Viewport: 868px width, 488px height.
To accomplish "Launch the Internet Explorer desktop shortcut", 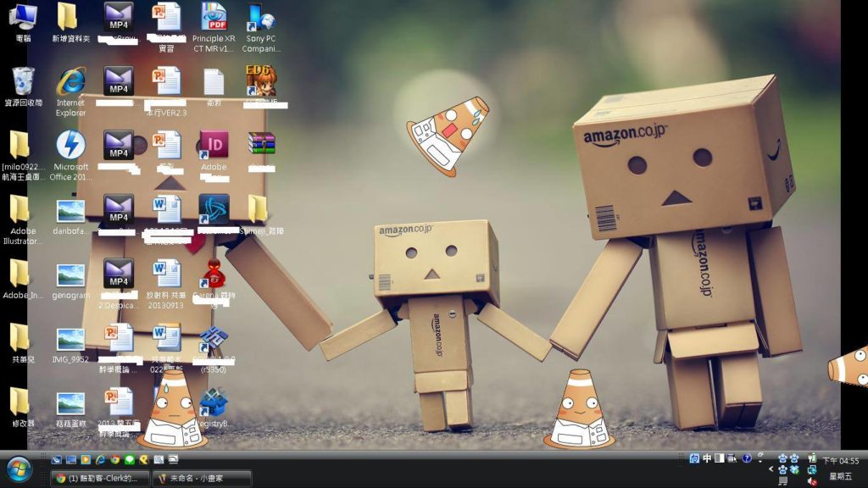I will coord(71,91).
